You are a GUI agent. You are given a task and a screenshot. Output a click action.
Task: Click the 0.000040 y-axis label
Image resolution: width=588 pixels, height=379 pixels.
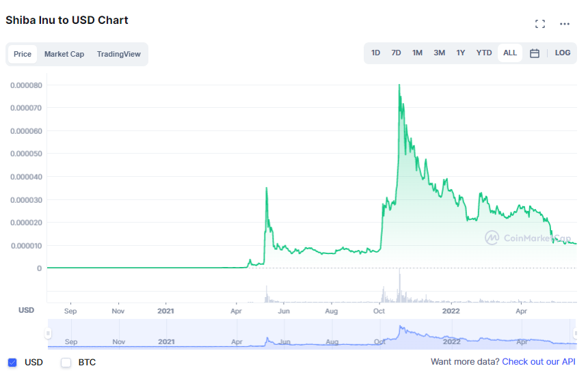pos(26,177)
